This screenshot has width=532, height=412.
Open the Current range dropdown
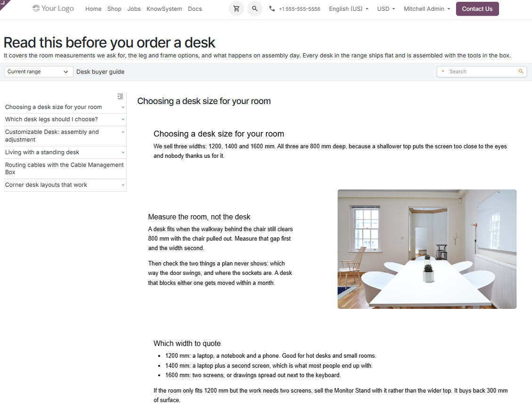38,72
